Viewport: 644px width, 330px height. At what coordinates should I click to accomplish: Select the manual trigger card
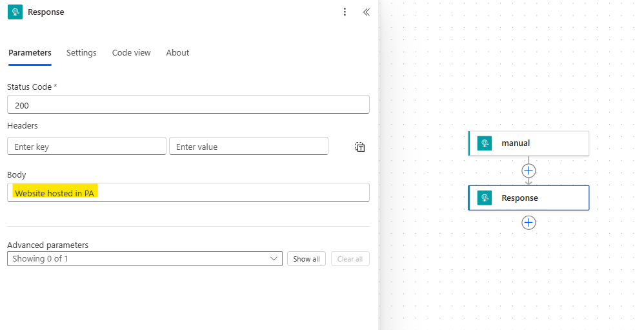pos(528,143)
